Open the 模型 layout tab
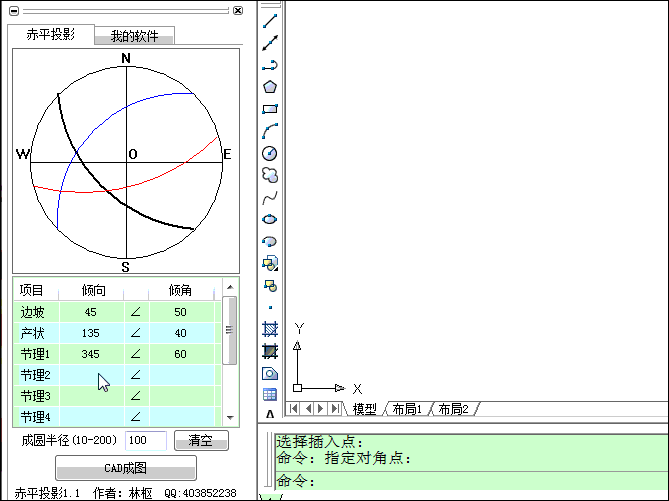 click(365, 409)
